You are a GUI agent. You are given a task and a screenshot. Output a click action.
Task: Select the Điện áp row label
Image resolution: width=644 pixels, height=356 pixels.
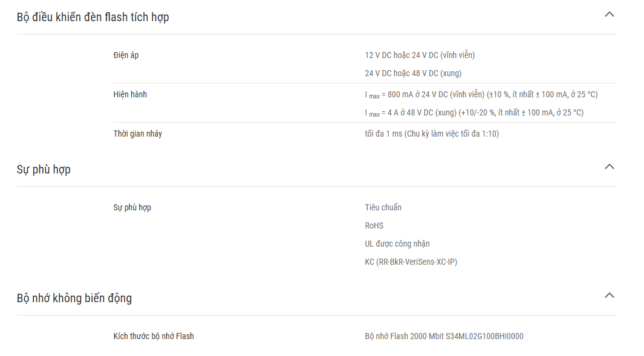tap(126, 55)
